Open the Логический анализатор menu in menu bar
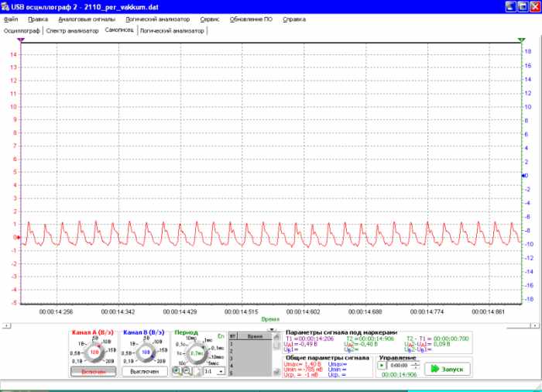The height and width of the screenshot is (392, 542). click(158, 19)
